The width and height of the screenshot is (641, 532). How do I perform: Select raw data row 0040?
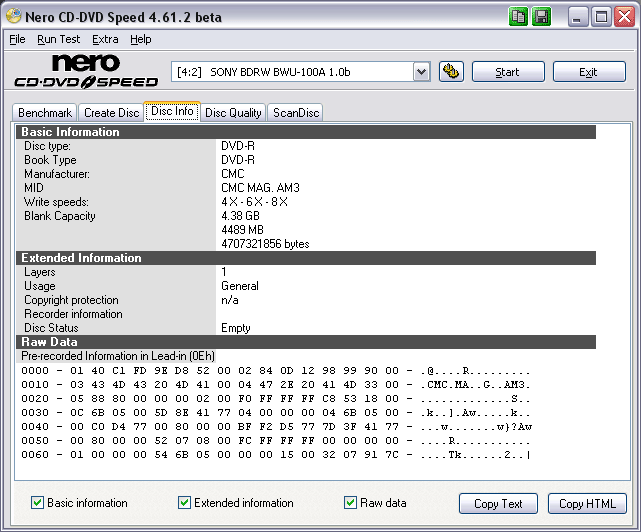(x=276, y=427)
